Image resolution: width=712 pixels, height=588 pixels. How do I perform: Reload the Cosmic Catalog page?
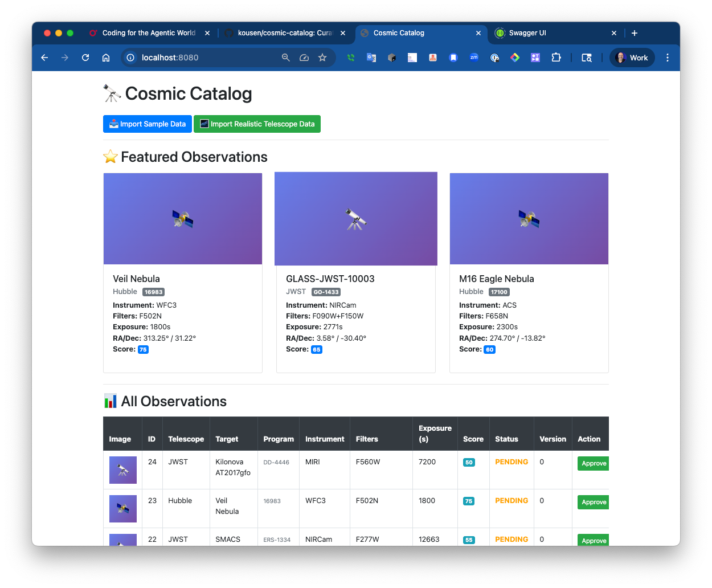click(x=85, y=58)
